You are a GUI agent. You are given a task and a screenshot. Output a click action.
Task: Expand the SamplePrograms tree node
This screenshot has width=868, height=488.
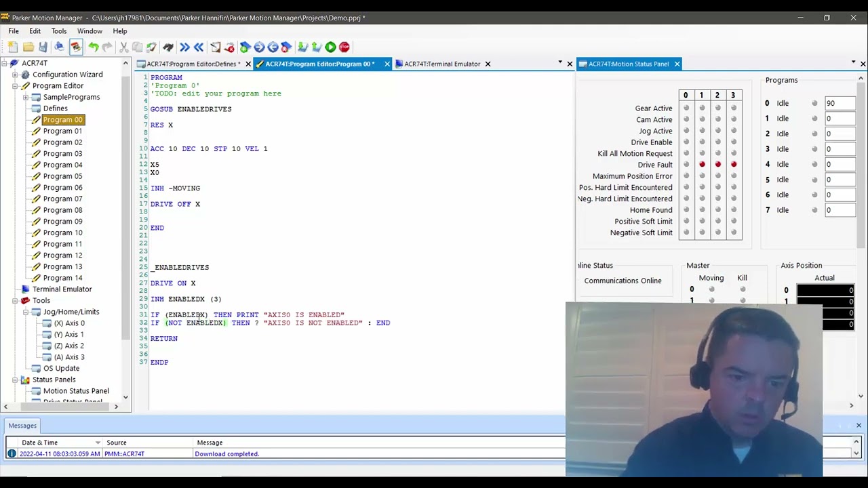click(26, 97)
